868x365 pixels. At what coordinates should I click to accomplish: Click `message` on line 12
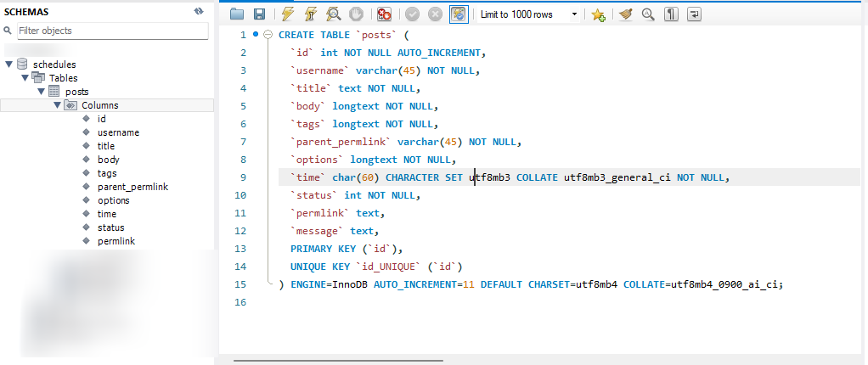[x=317, y=231]
